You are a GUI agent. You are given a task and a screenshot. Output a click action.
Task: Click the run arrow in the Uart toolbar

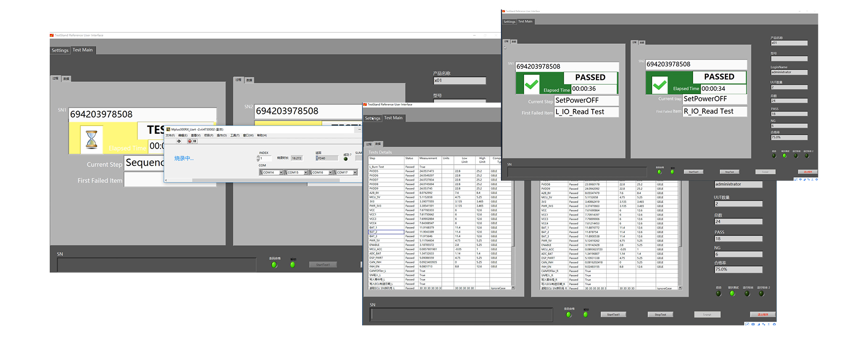[x=179, y=141]
